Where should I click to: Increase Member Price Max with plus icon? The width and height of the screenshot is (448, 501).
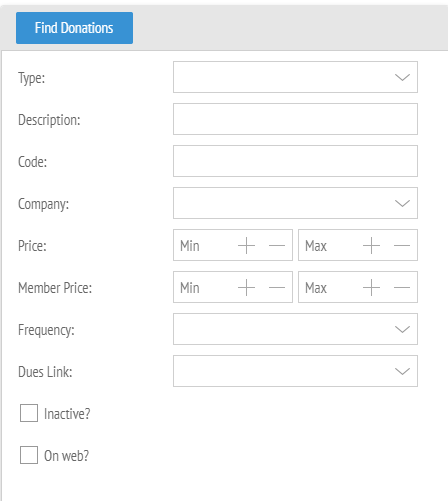pos(371,287)
